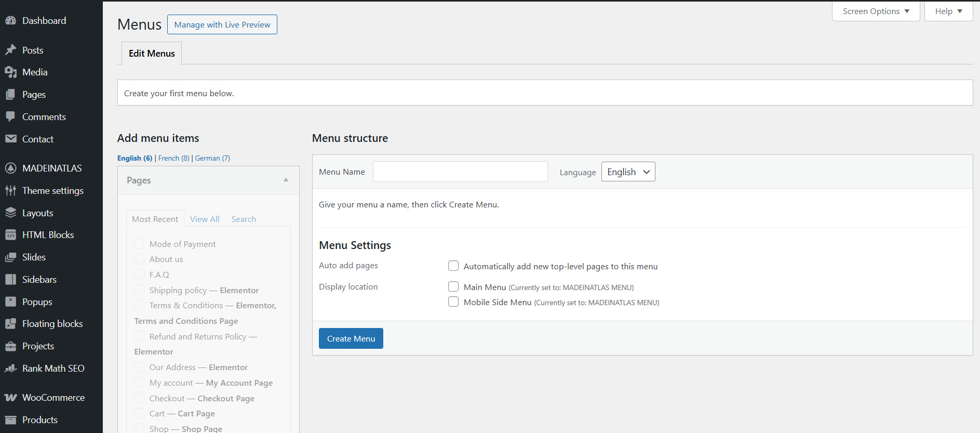Expand the Screen Options panel
The image size is (980, 433).
pyautogui.click(x=876, y=11)
